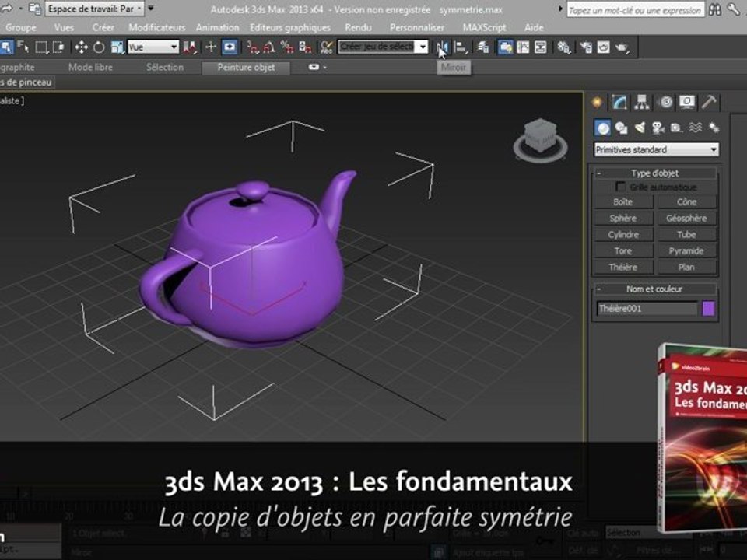Open the Material Editor icon
Screen dimensions: 747x560
(563, 47)
